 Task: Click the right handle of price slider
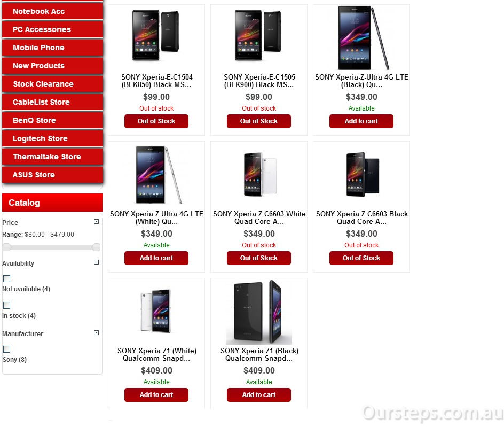[97, 247]
